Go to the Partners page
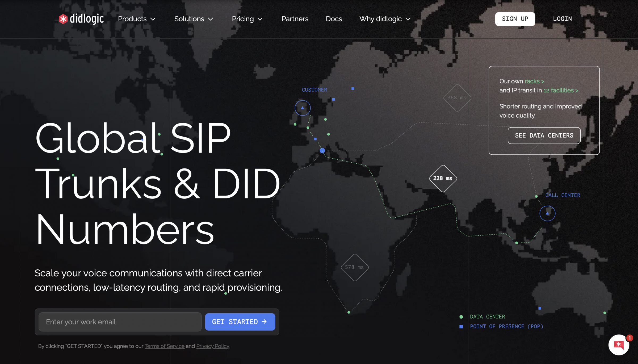The width and height of the screenshot is (638, 364). pos(295,19)
